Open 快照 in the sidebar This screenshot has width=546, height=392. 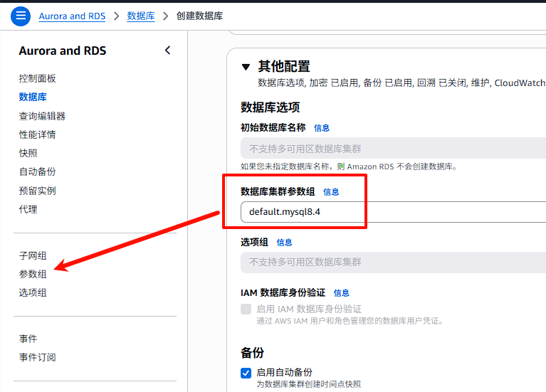28,153
